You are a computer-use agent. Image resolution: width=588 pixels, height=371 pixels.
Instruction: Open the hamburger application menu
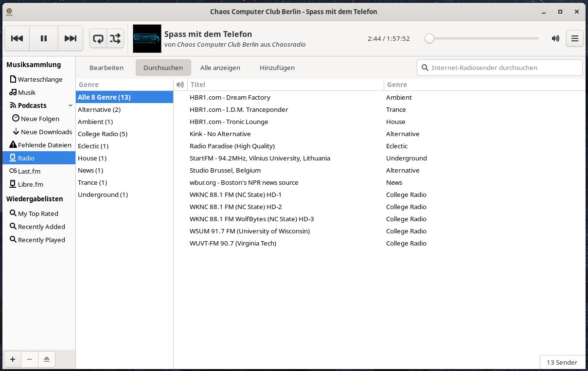(x=574, y=38)
